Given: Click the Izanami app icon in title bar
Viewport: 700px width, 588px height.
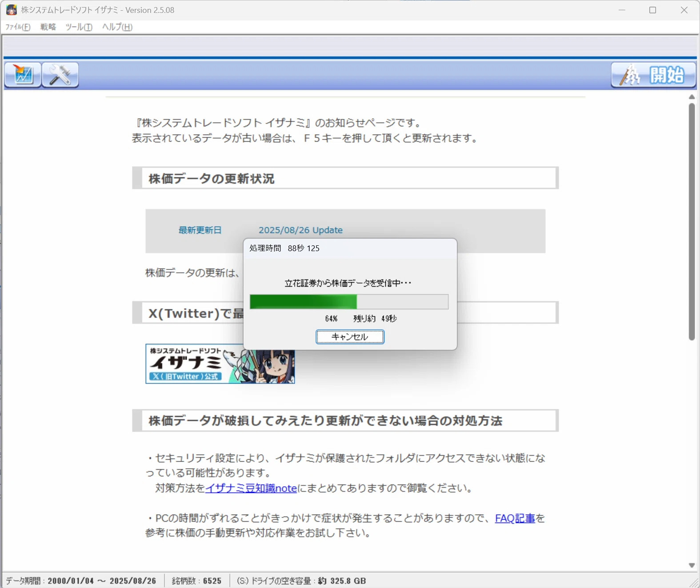Looking at the screenshot, I should tap(12, 10).
